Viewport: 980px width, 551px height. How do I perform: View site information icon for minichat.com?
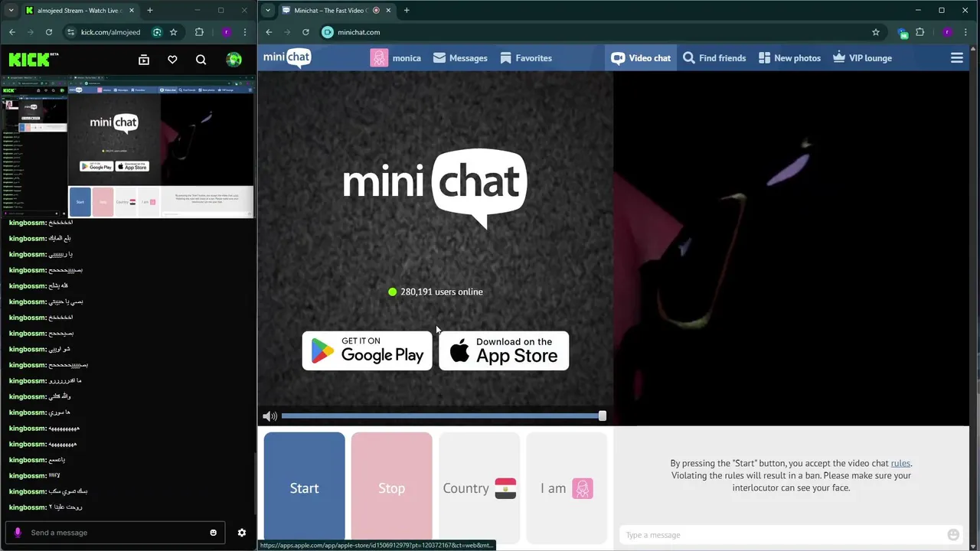point(328,32)
